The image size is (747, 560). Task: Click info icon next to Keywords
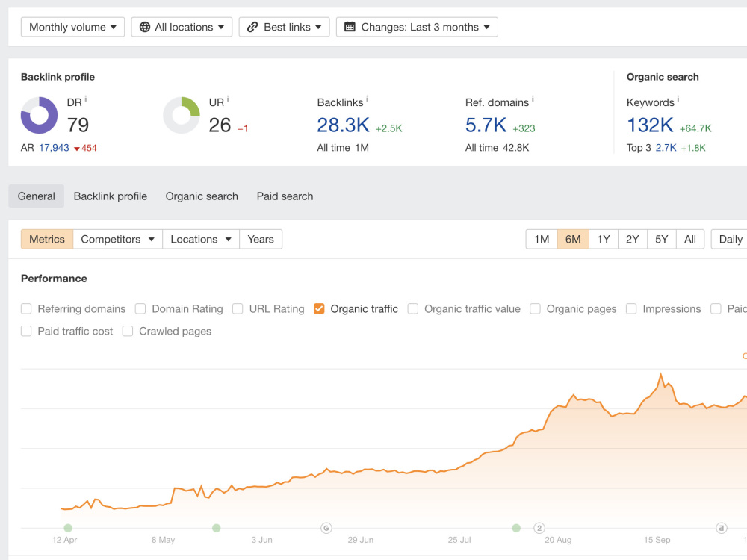click(x=678, y=99)
